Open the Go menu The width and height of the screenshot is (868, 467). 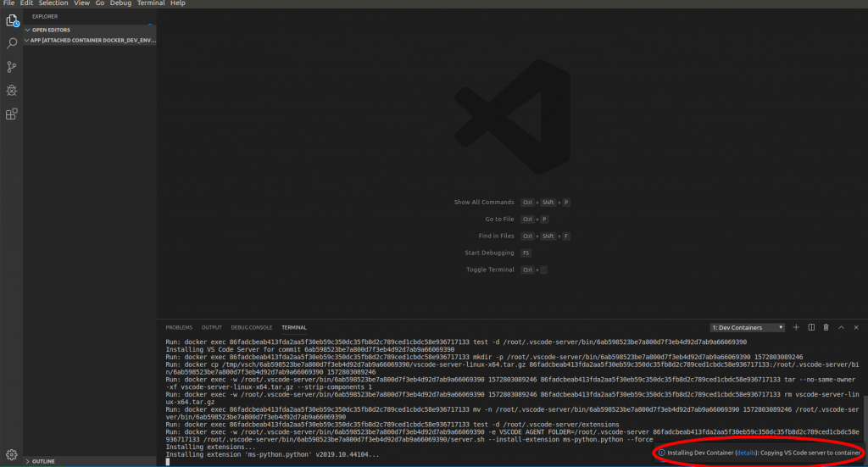(x=100, y=3)
